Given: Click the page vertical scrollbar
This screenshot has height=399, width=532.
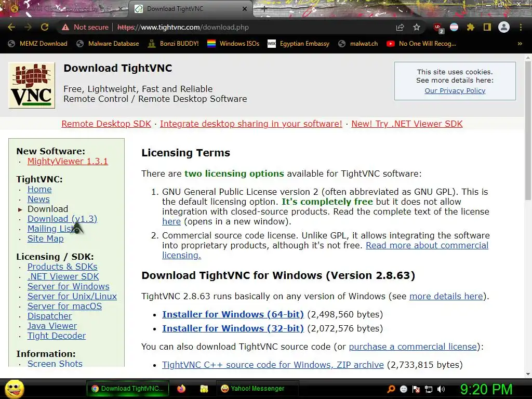Looking at the screenshot, I should pos(528,130).
